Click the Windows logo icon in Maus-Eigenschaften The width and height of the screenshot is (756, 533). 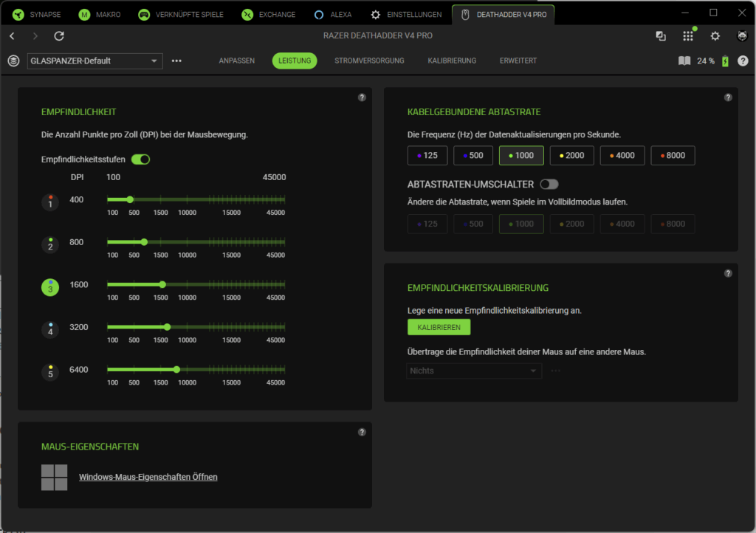click(x=55, y=478)
